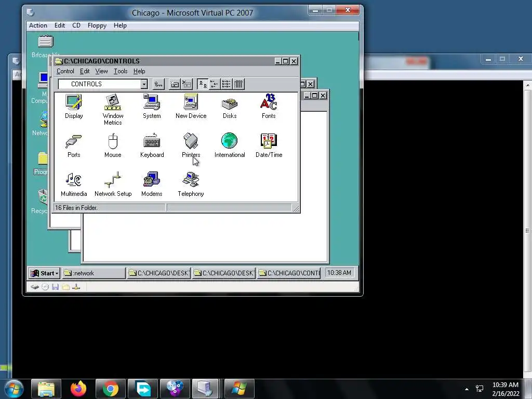Open the New Device icon
Screen dimensions: 532x399
point(191,106)
